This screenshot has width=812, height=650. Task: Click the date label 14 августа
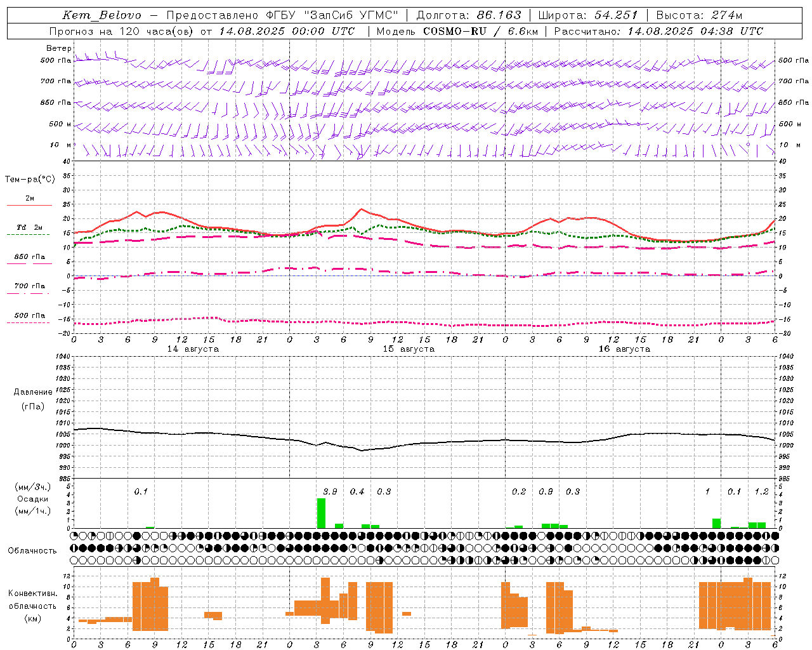point(193,349)
